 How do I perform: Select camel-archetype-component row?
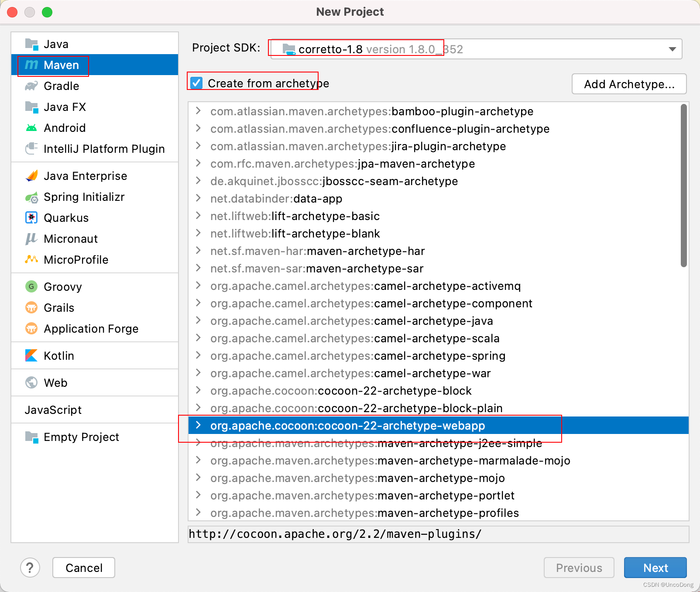(439, 303)
